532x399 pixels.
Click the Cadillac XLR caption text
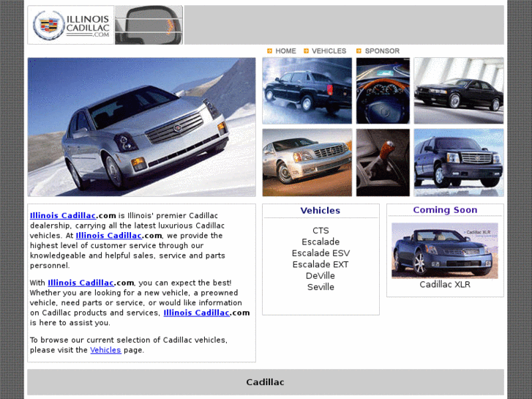pos(445,285)
